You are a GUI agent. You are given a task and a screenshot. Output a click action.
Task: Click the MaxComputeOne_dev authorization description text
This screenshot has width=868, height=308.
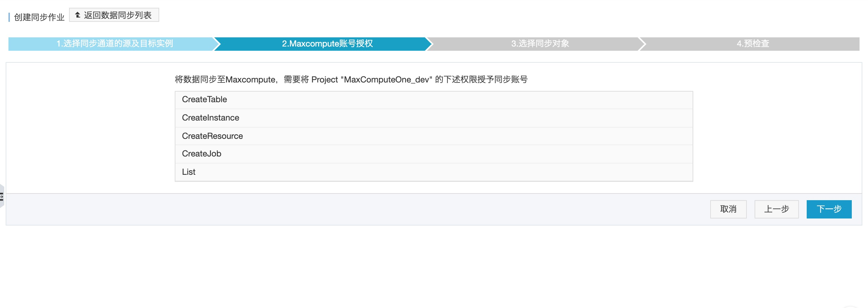[351, 80]
